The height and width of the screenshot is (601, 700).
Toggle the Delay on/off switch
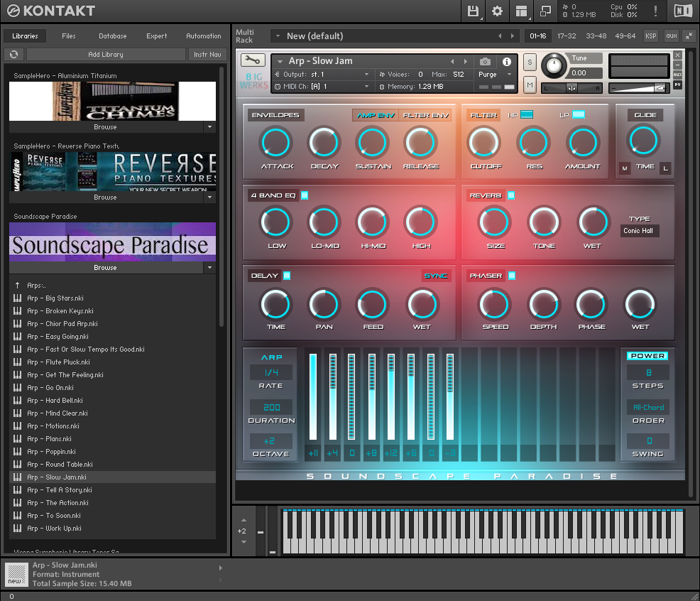(x=287, y=276)
